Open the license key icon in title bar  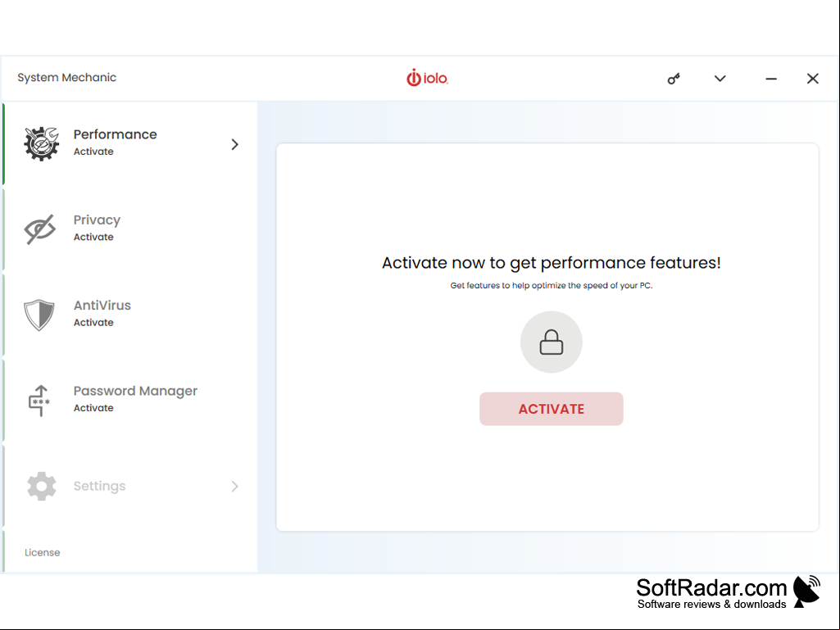coord(674,79)
